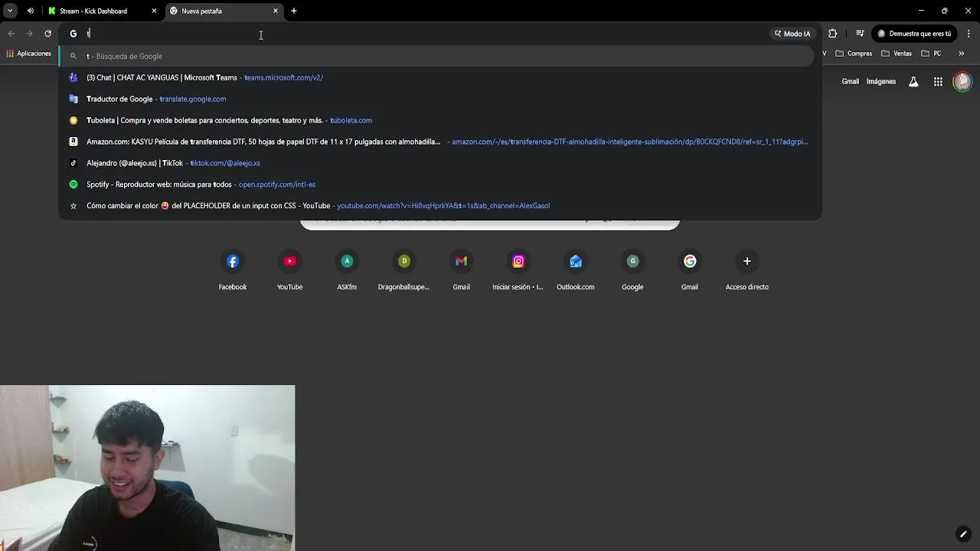Click the Imágenes link
The height and width of the screenshot is (551, 980).
880,81
